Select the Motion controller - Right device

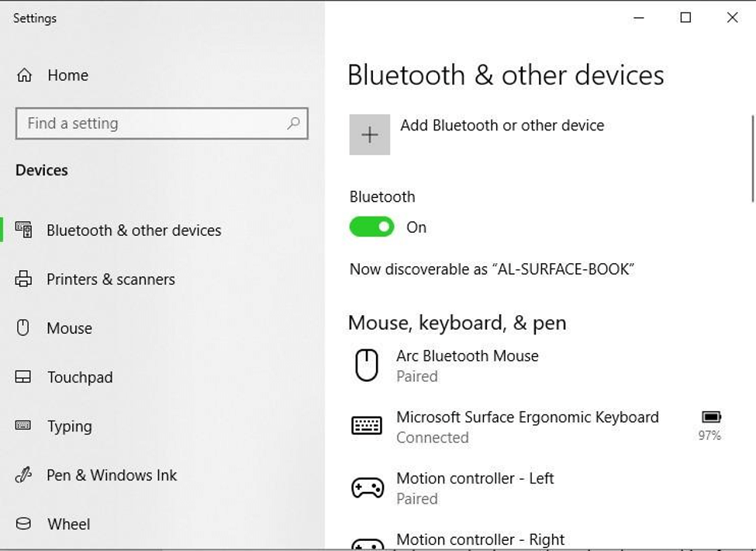481,539
